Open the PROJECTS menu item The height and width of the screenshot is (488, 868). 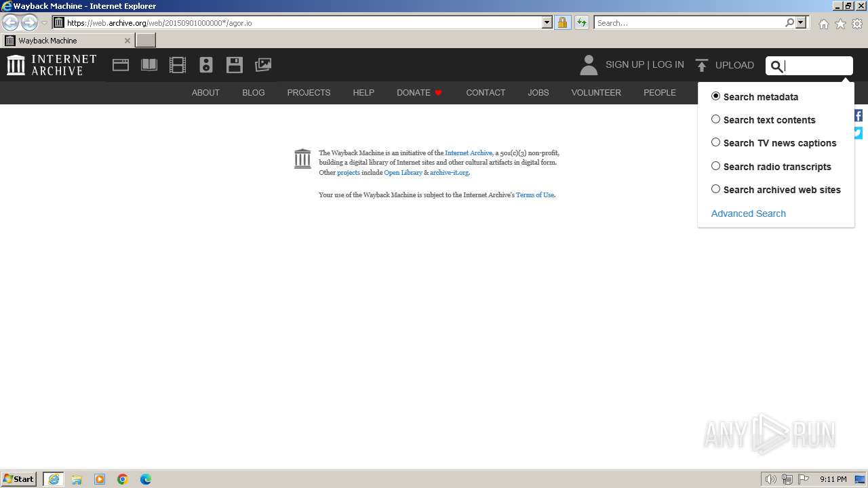click(x=309, y=93)
